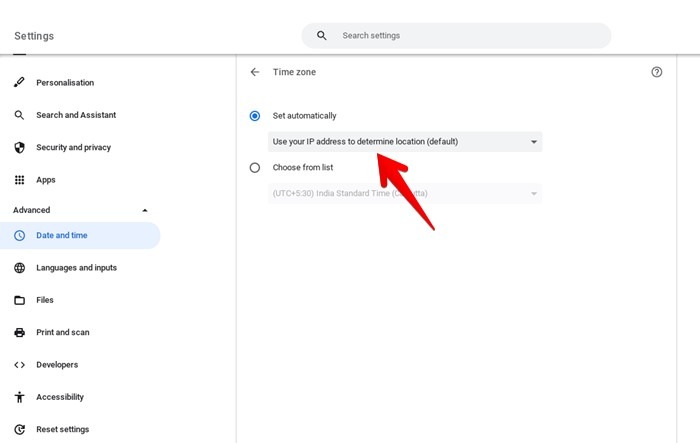The image size is (700, 443).
Task: Click the Security and privacy shield icon
Action: click(x=19, y=148)
